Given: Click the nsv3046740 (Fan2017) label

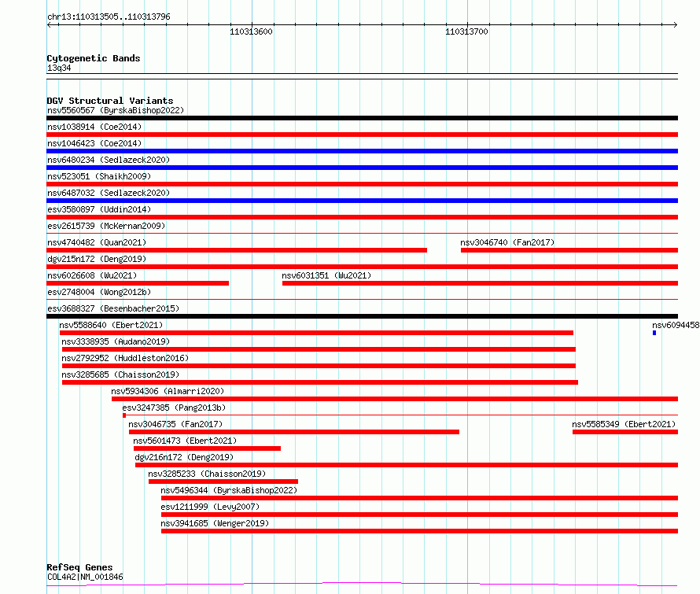Looking at the screenshot, I should point(507,242).
